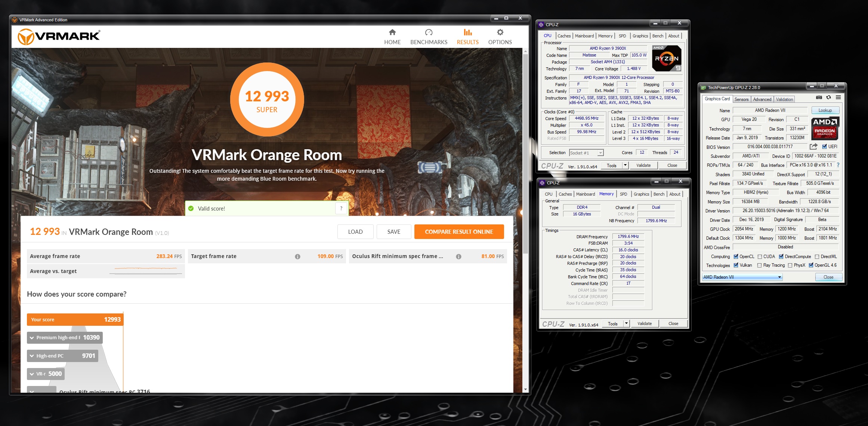Click the top CPU-Z title bar icon
Screen dimensions: 868x426
click(x=541, y=25)
